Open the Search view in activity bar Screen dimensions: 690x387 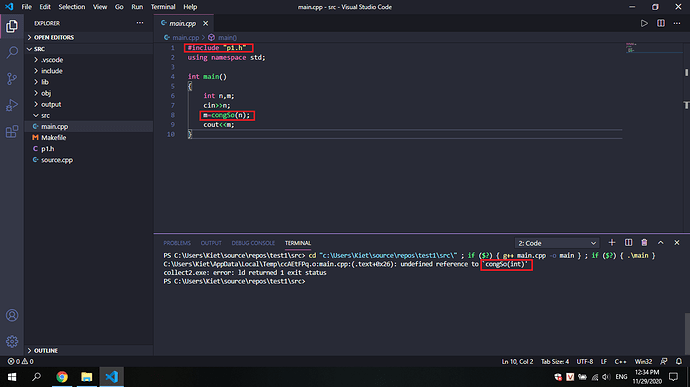click(12, 53)
